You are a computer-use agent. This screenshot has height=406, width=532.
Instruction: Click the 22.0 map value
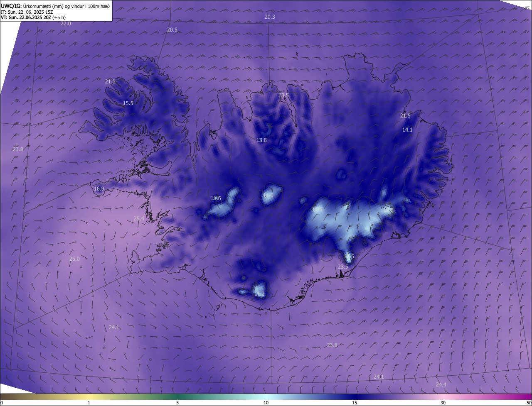click(66, 24)
